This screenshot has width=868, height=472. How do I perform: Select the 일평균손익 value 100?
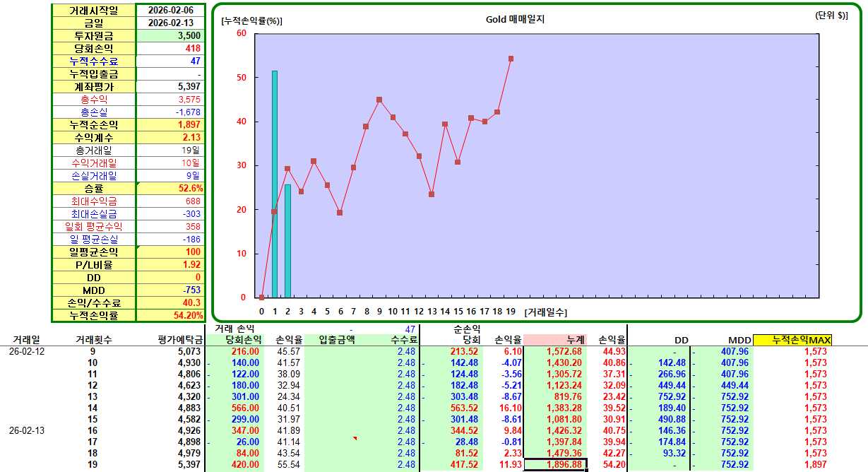pyautogui.click(x=170, y=252)
